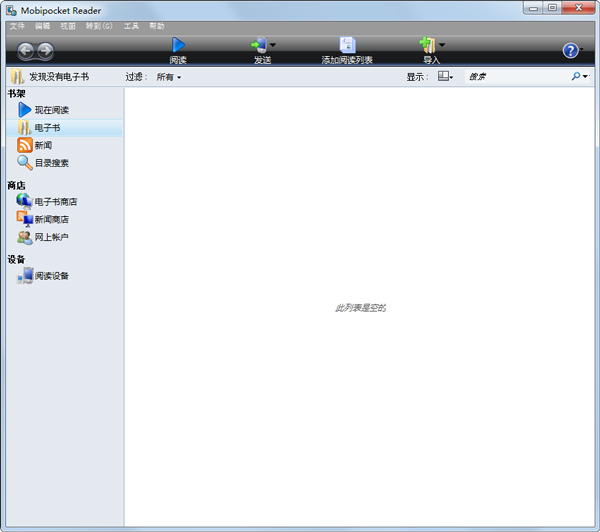The image size is (600, 532).
Task: Click the blue play icon beside 现在阅读
Action: (24, 110)
